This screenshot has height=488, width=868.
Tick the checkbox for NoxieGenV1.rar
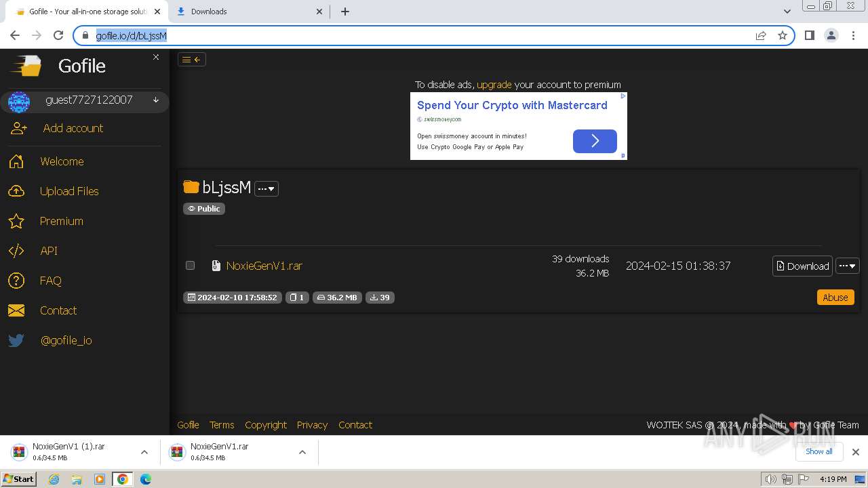point(191,266)
